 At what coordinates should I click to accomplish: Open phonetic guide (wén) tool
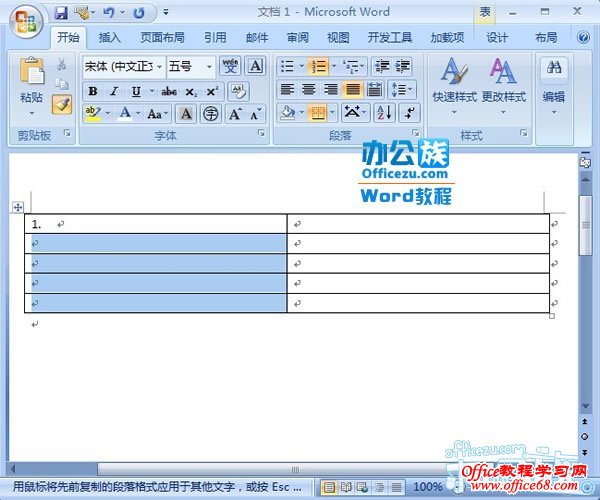coord(230,66)
